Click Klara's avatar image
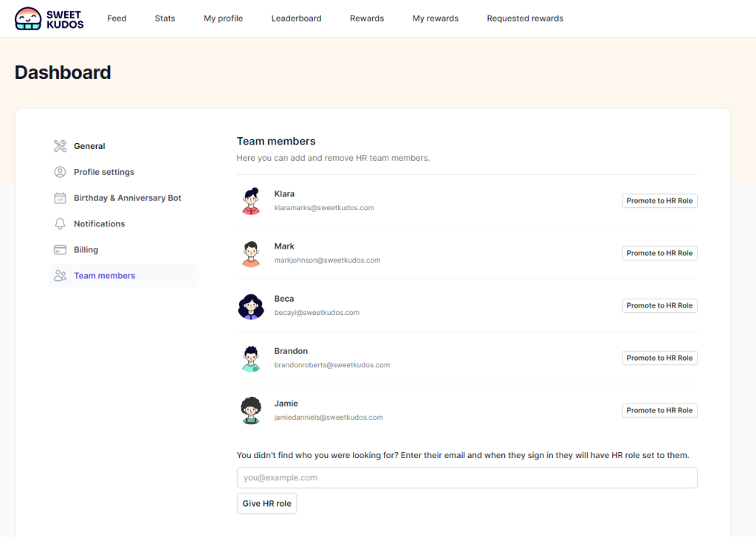The width and height of the screenshot is (756, 537). coord(251,201)
